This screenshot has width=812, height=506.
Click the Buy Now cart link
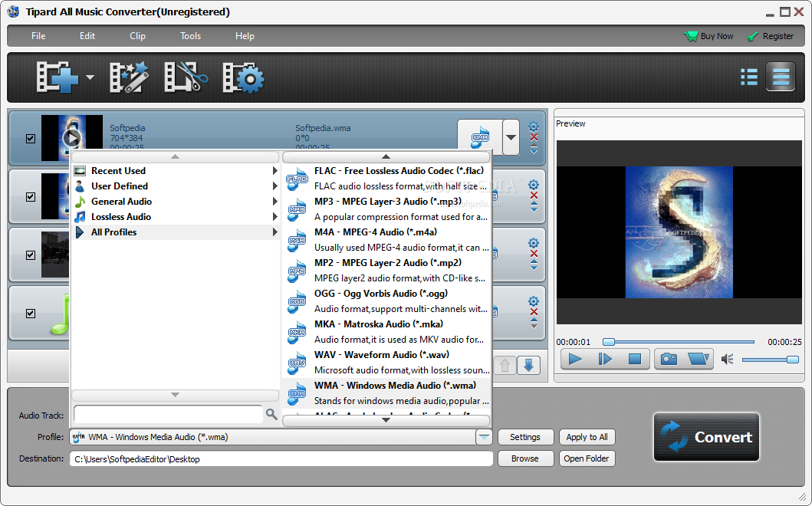click(709, 36)
